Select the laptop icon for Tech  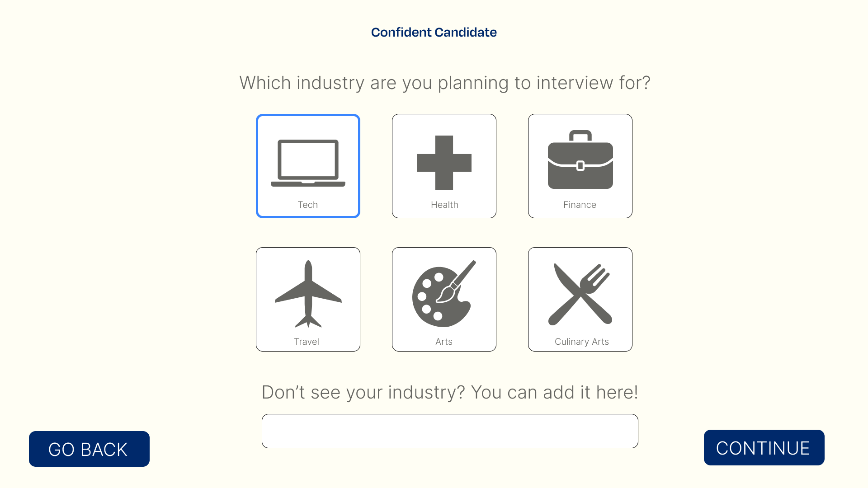[308, 163]
